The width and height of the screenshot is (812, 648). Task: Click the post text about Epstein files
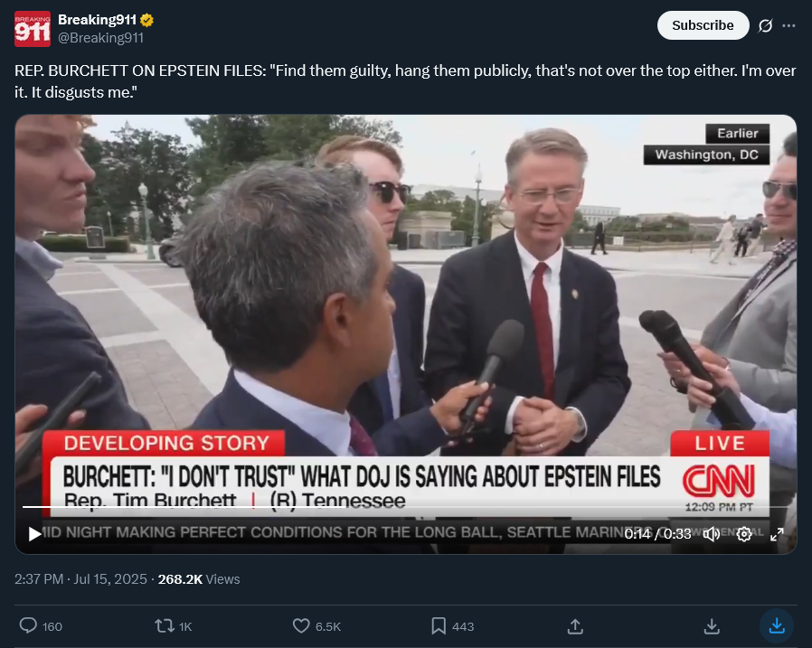click(x=405, y=81)
